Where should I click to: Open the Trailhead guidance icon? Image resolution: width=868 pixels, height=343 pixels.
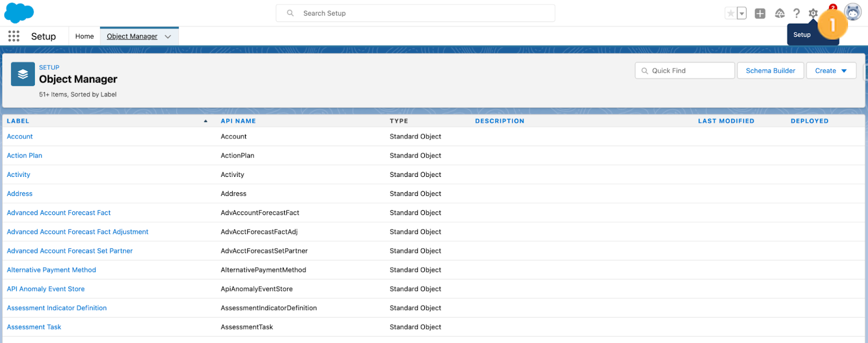(x=780, y=14)
